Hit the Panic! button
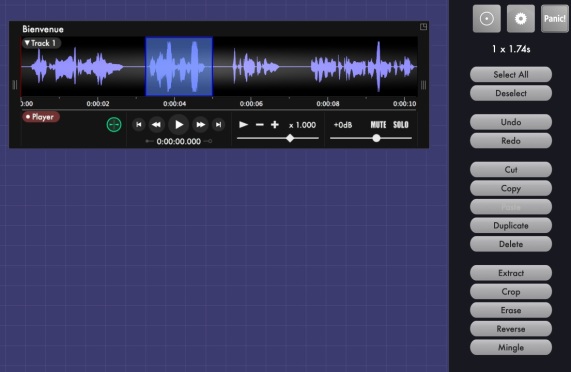This screenshot has height=372, width=571. point(555,19)
